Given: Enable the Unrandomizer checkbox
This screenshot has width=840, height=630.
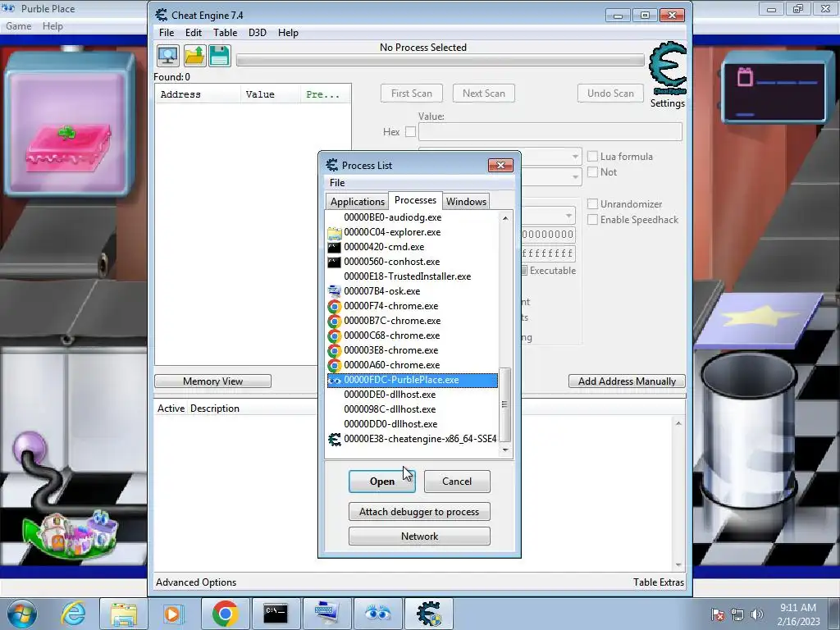Looking at the screenshot, I should click(592, 204).
